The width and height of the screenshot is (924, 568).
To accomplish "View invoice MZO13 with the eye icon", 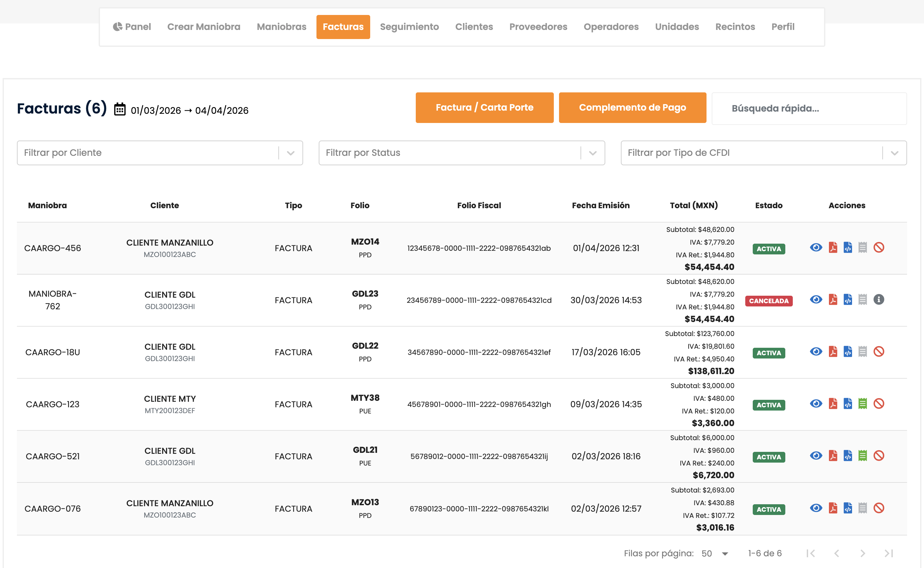I will point(816,508).
